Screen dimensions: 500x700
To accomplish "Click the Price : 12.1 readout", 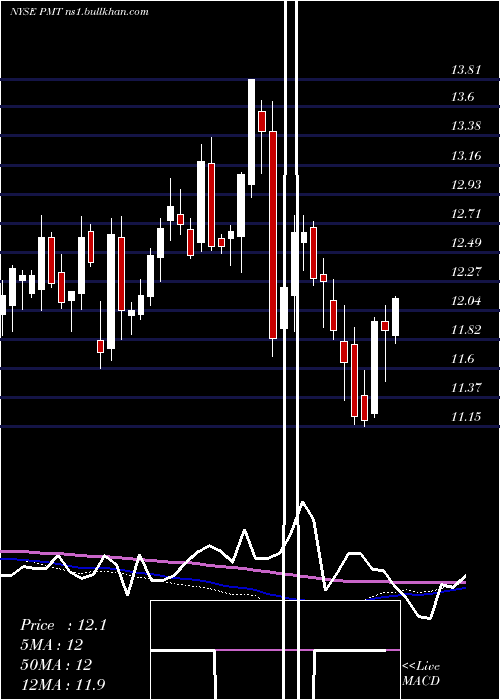I will [x=63, y=625].
